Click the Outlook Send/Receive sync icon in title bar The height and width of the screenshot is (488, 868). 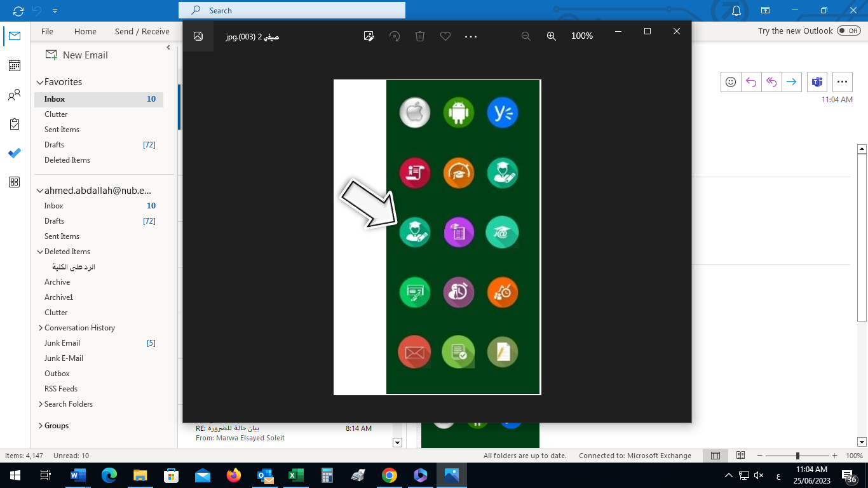tap(18, 11)
